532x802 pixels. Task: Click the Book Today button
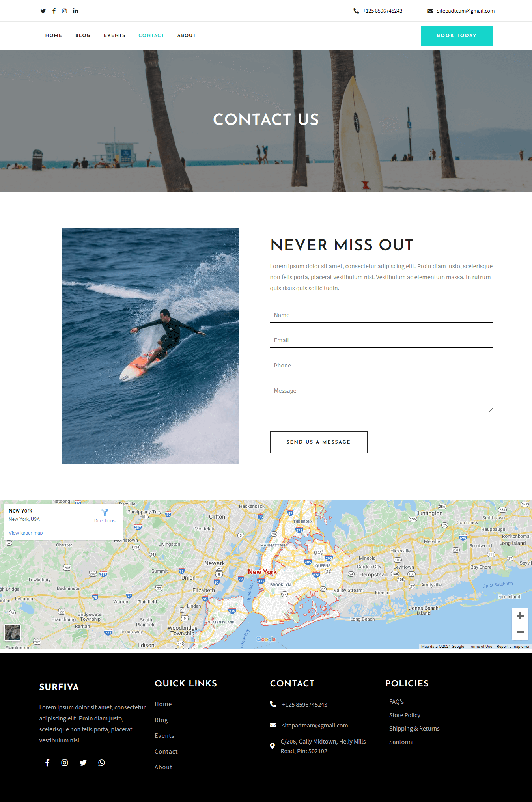tap(457, 36)
